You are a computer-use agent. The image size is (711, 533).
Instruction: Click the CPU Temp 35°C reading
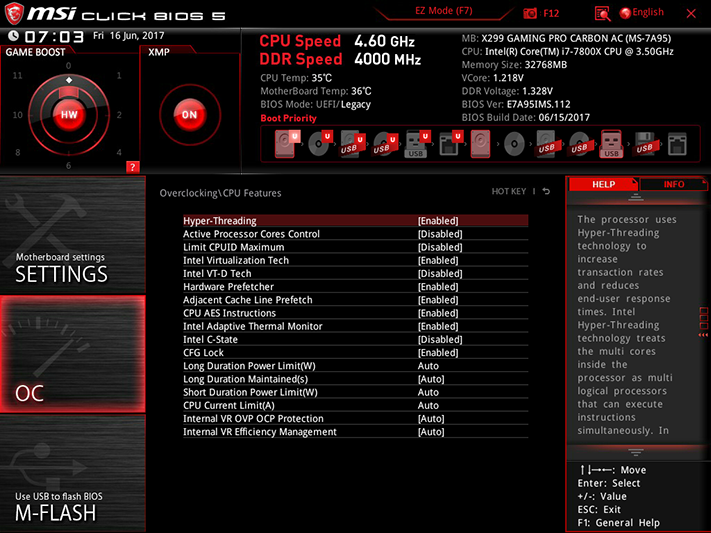(x=296, y=78)
